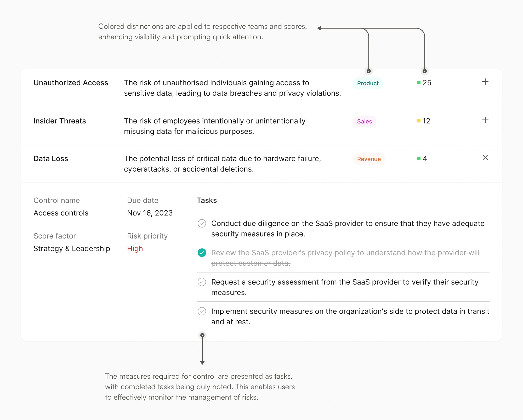Image resolution: width=523 pixels, height=420 pixels.
Task: Click the yellow score indicator next to 12
Action: (x=419, y=121)
